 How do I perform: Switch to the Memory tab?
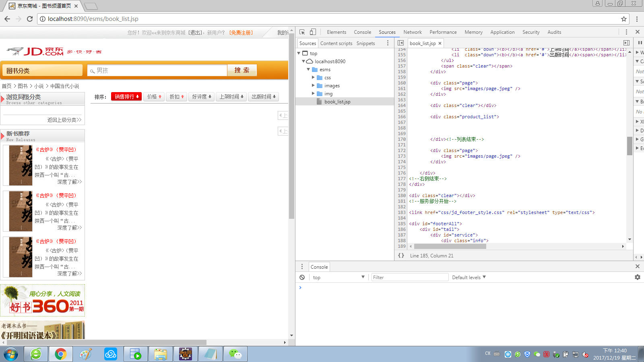(473, 32)
